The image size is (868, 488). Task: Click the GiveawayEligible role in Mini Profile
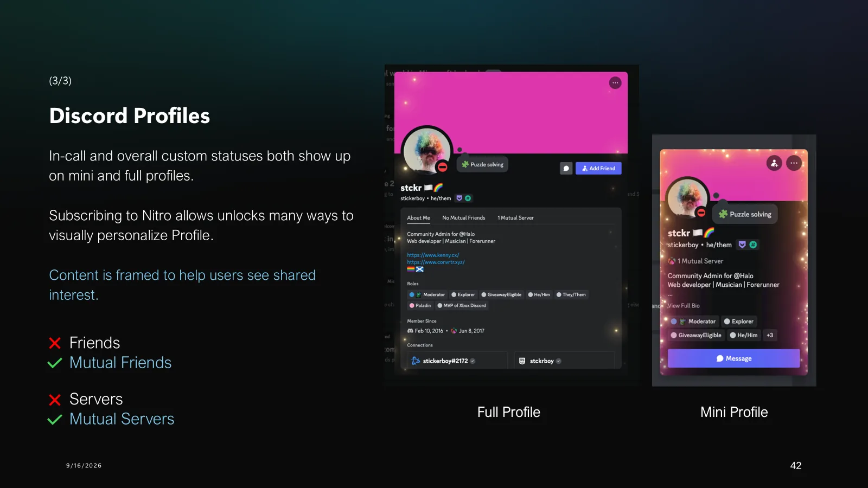696,335
